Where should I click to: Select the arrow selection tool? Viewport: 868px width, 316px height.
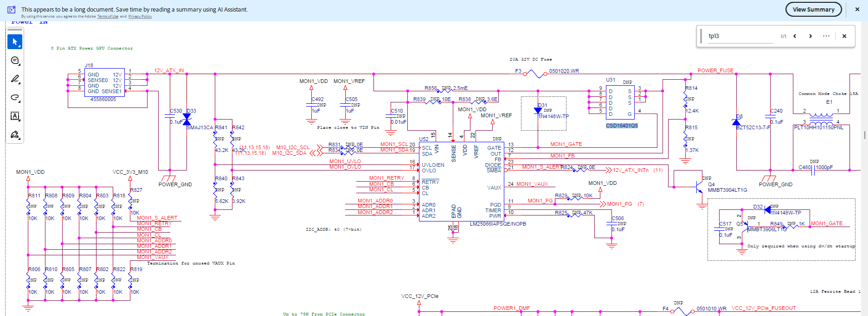click(x=15, y=42)
